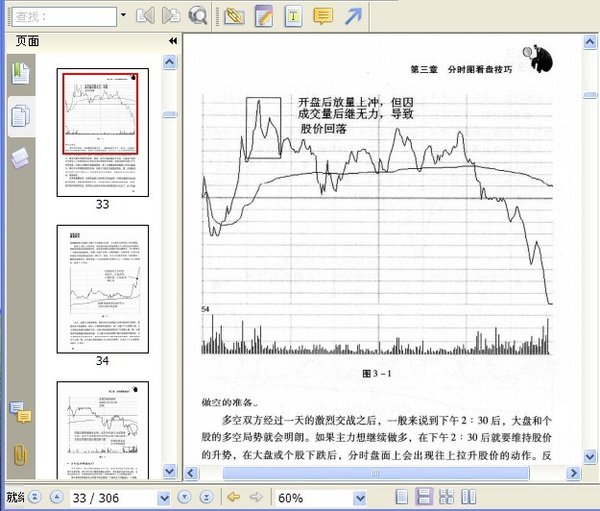Open the bookmarks panel icon
Screen dimensions: 600x511
point(21,73)
